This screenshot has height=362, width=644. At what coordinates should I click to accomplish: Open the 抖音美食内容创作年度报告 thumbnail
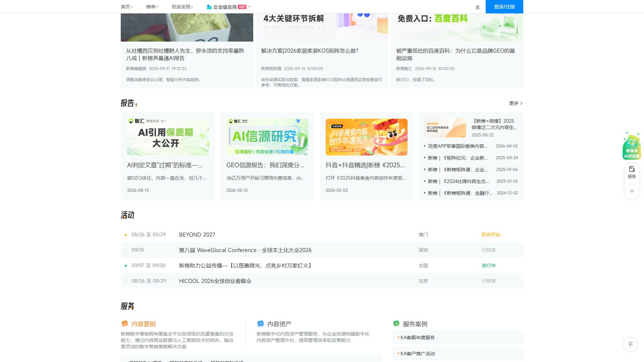(367, 137)
